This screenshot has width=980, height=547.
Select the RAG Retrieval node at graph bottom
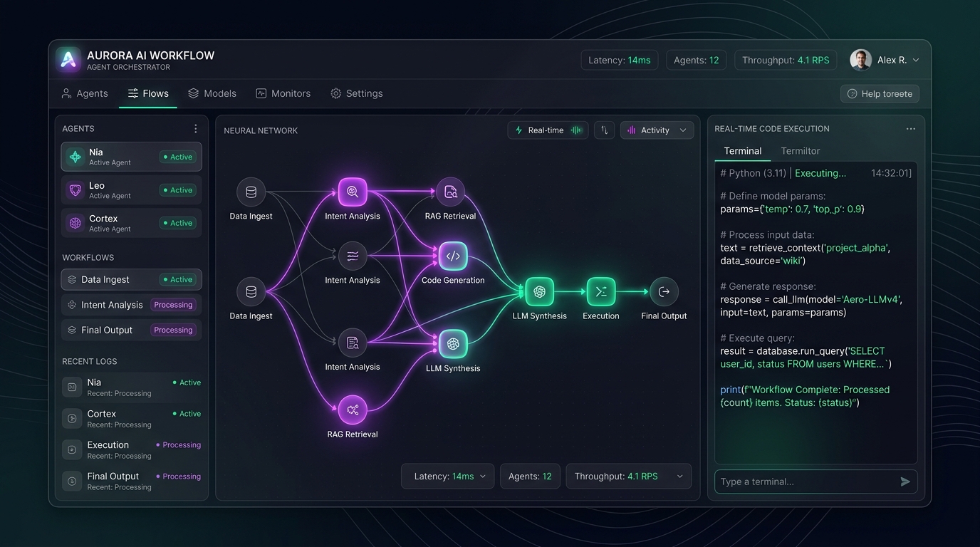tap(353, 410)
